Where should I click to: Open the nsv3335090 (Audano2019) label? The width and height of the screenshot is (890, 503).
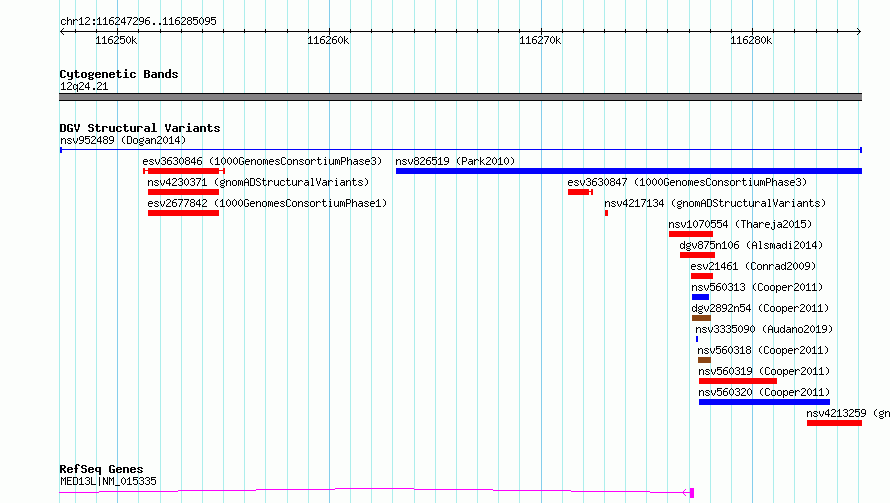point(764,329)
